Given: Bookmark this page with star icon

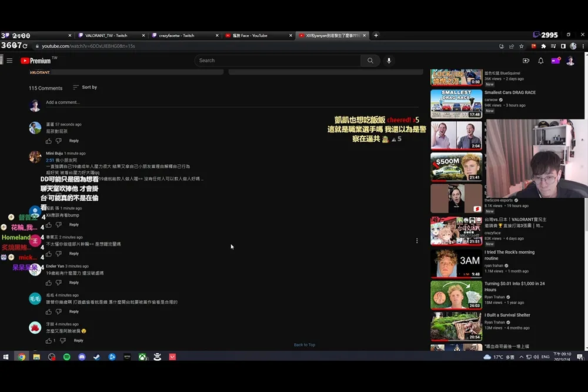Looking at the screenshot, I should tap(521, 46).
